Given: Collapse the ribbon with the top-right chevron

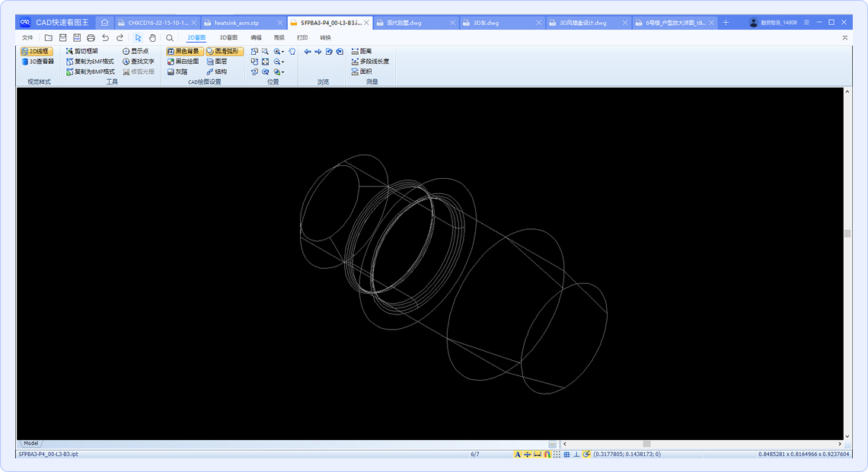Looking at the screenshot, I should [844, 37].
